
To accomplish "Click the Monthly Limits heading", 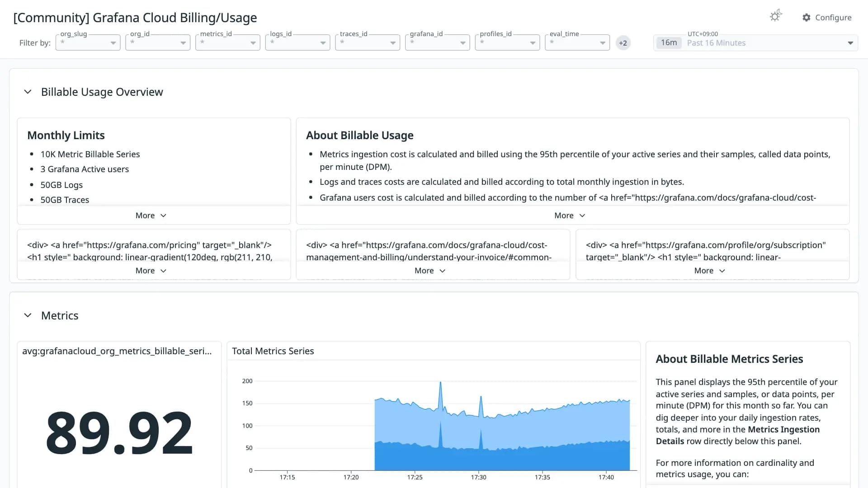I will 66,136.
